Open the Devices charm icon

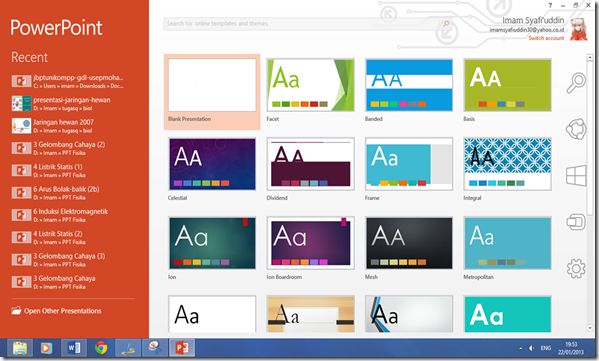pyautogui.click(x=576, y=222)
